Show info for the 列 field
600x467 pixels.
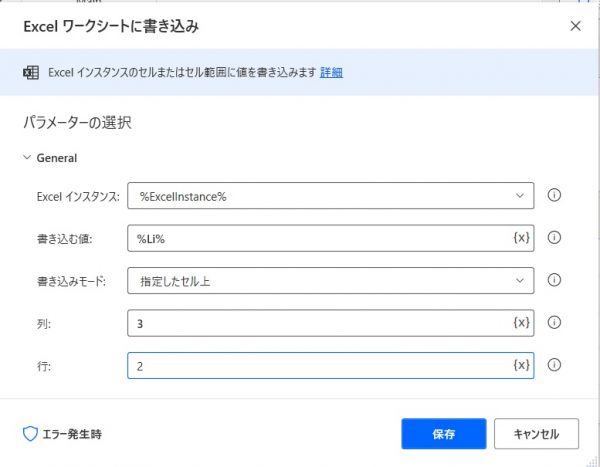[x=554, y=323]
